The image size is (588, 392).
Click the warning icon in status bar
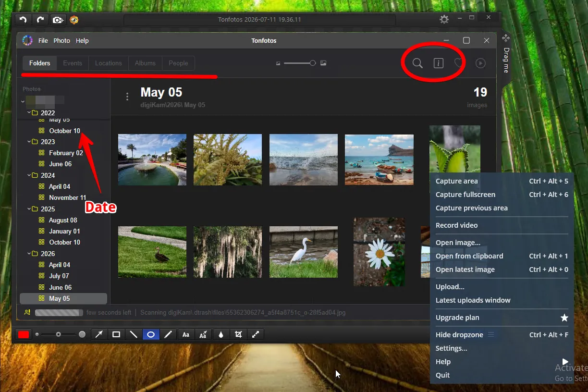[27, 312]
